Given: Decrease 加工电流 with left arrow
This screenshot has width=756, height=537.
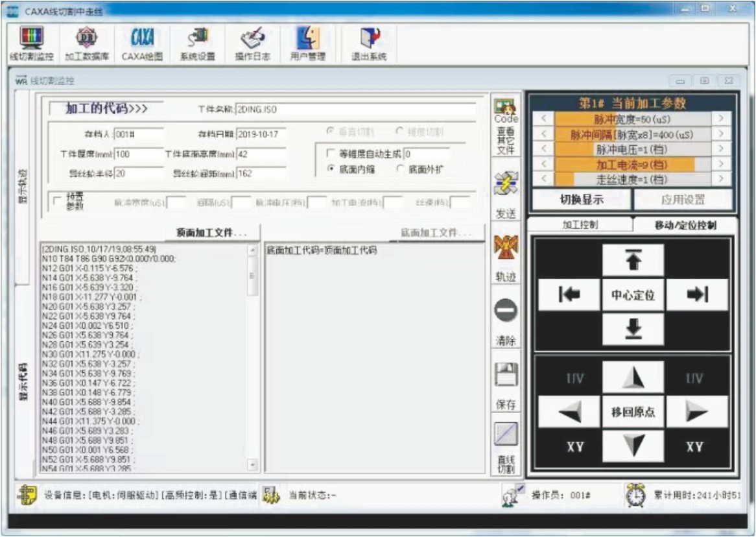Looking at the screenshot, I should click(x=544, y=164).
